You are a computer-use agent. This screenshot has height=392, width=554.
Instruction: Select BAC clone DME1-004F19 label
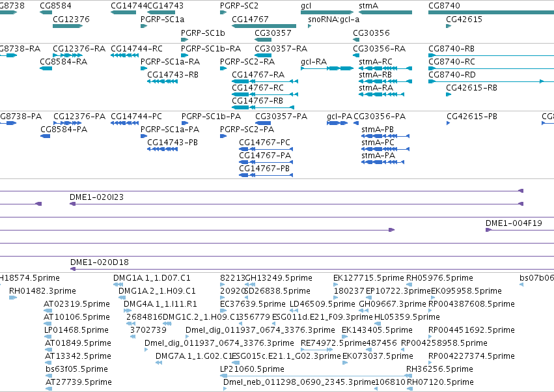tap(514, 223)
